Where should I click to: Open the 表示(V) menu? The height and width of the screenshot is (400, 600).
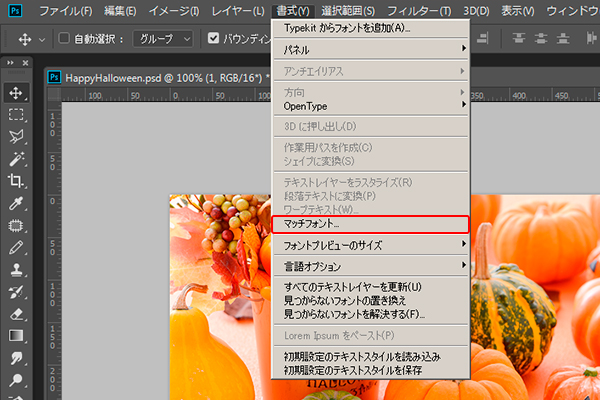click(517, 11)
